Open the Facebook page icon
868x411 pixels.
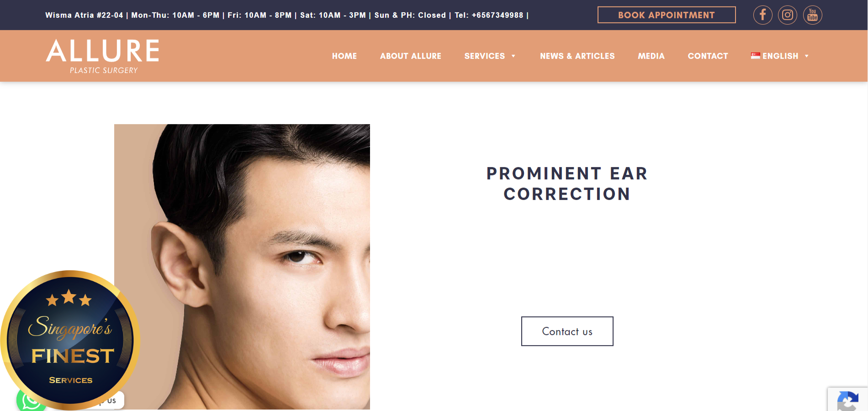click(762, 15)
